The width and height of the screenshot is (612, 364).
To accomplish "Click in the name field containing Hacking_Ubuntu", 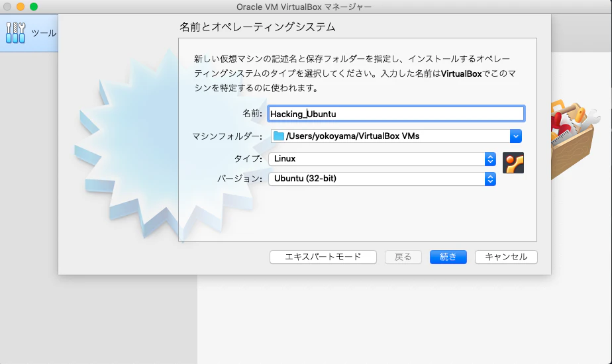I will click(x=396, y=114).
